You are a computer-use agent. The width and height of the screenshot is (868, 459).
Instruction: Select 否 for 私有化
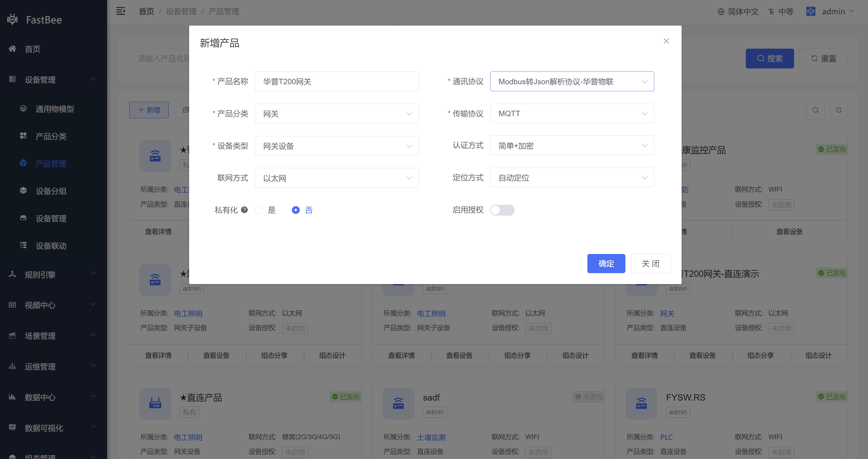pyautogui.click(x=302, y=210)
